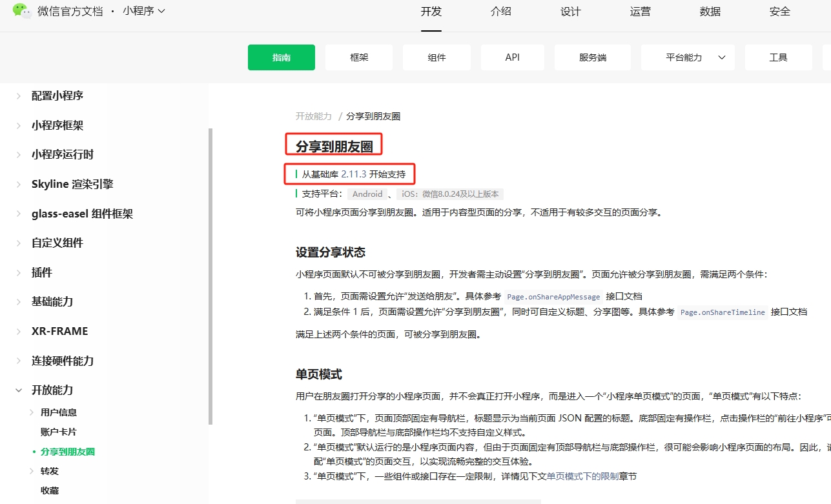Expand the 转发 sidebar section
The height and width of the screenshot is (504, 831).
coord(49,470)
